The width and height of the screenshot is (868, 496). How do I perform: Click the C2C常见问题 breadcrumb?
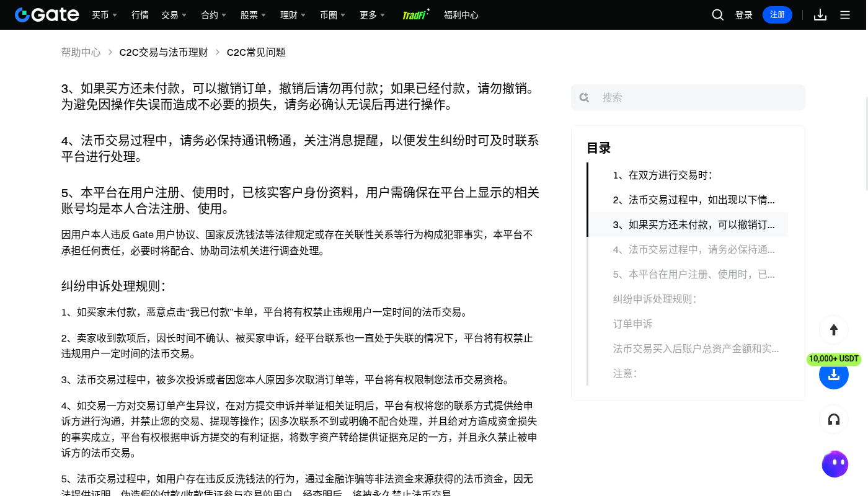coord(256,52)
